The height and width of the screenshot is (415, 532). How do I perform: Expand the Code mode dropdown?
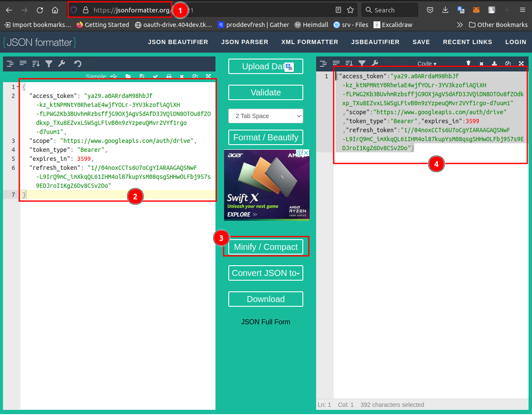coord(427,64)
